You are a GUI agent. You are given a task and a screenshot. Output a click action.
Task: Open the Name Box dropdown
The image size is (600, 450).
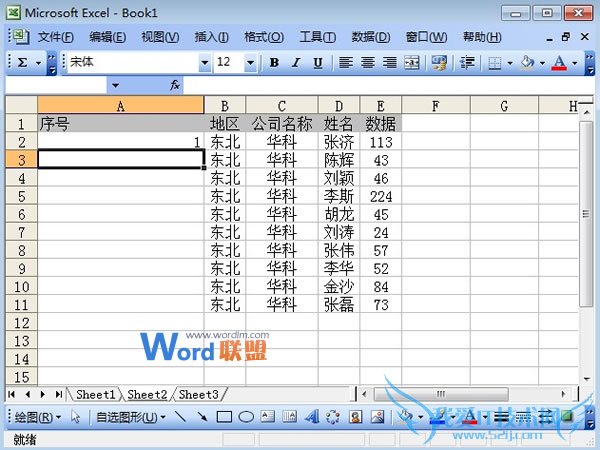(x=115, y=85)
